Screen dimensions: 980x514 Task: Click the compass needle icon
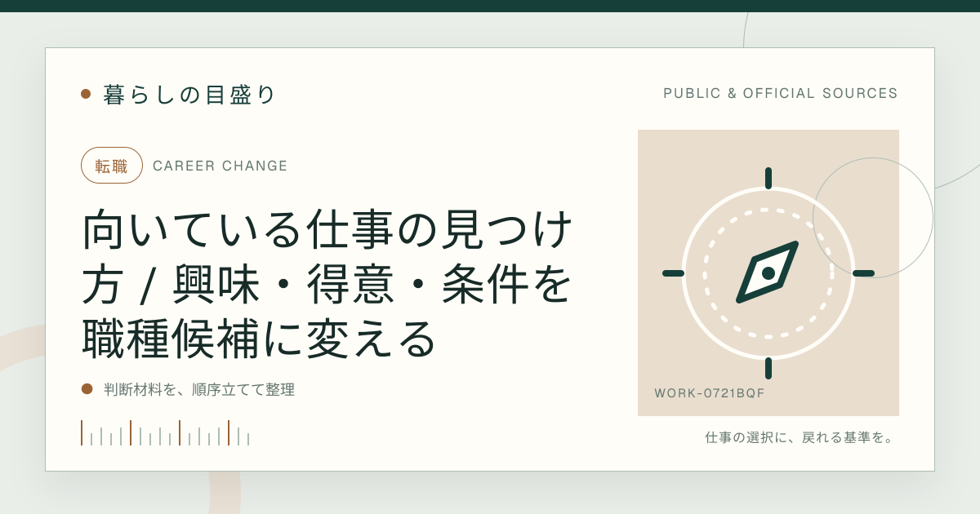point(768,273)
